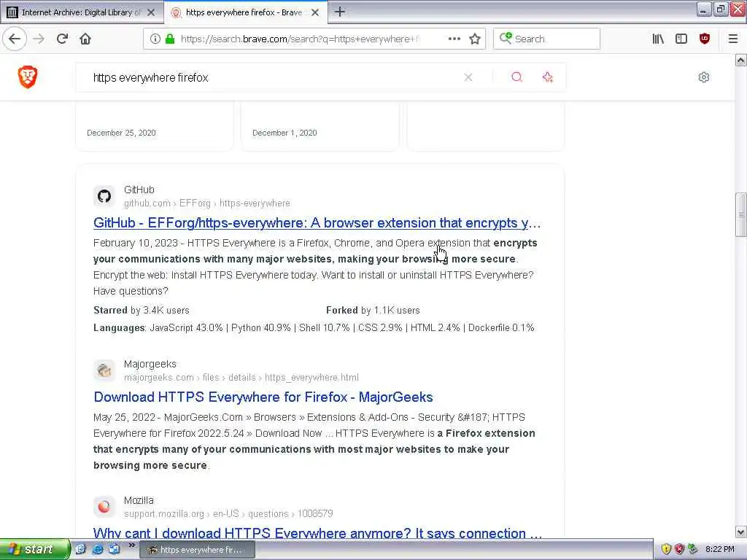Image resolution: width=747 pixels, height=560 pixels.
Task: Focus the Firefox Search box
Action: 546,39
